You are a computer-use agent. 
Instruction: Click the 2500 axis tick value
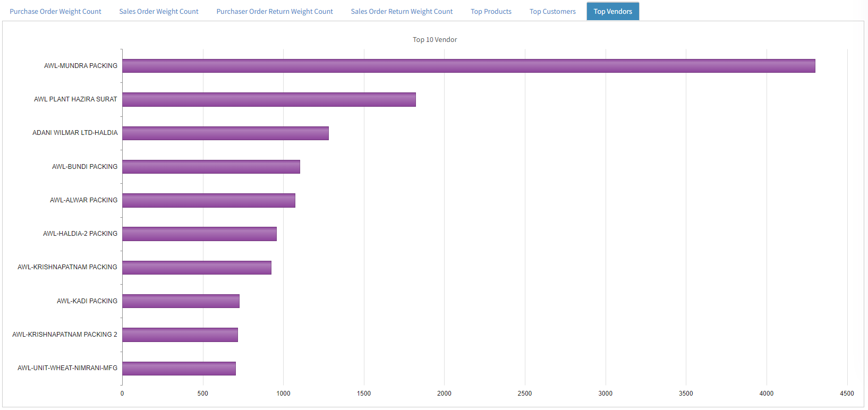(525, 394)
